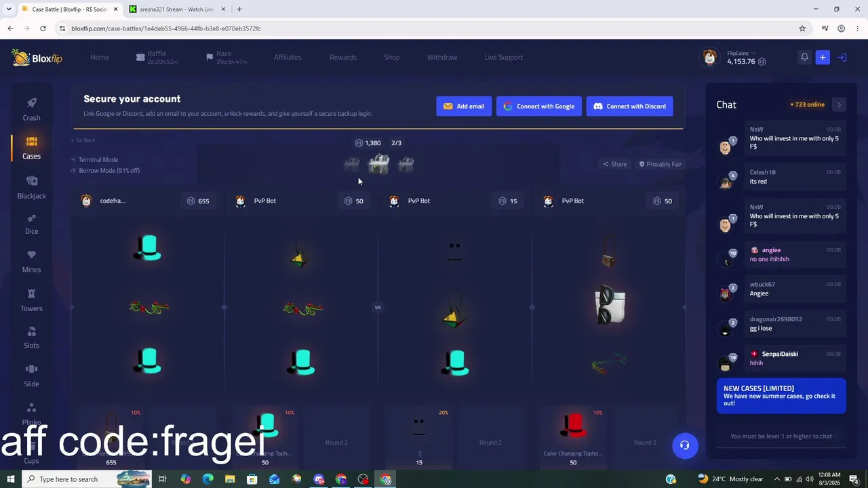Click Connect with Google
The width and height of the screenshot is (868, 488).
tap(539, 106)
